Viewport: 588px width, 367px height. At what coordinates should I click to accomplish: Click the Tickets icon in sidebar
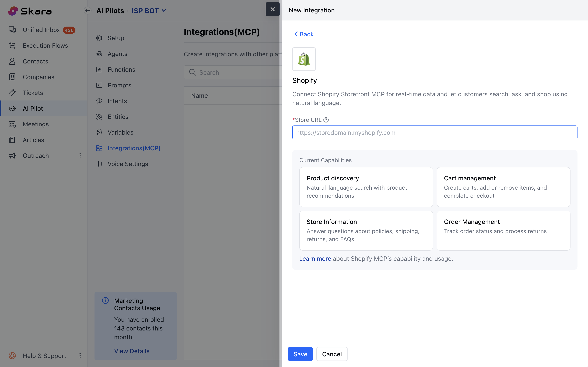12,93
